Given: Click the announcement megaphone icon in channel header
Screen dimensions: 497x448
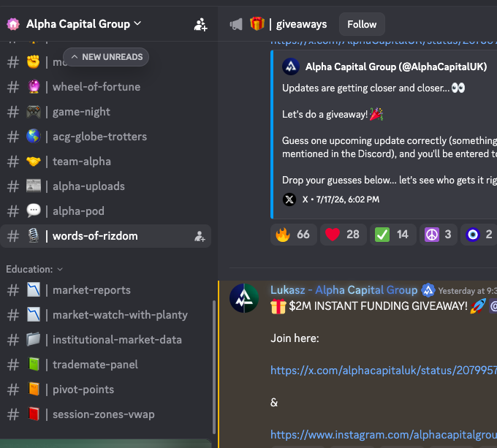Looking at the screenshot, I should pos(236,24).
